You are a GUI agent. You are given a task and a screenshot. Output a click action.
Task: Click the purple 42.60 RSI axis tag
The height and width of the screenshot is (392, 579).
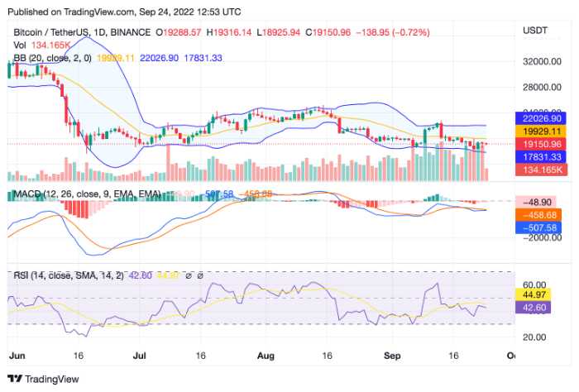534,308
